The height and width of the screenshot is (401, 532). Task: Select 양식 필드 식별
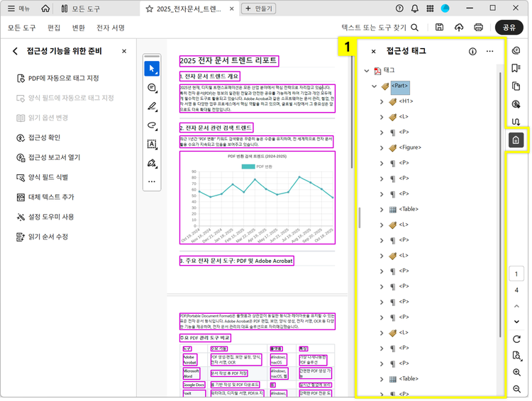click(x=42, y=177)
